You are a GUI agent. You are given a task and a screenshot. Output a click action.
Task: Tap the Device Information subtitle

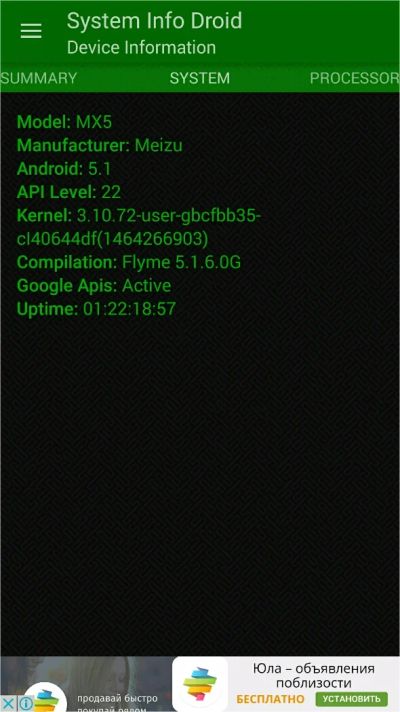141,47
